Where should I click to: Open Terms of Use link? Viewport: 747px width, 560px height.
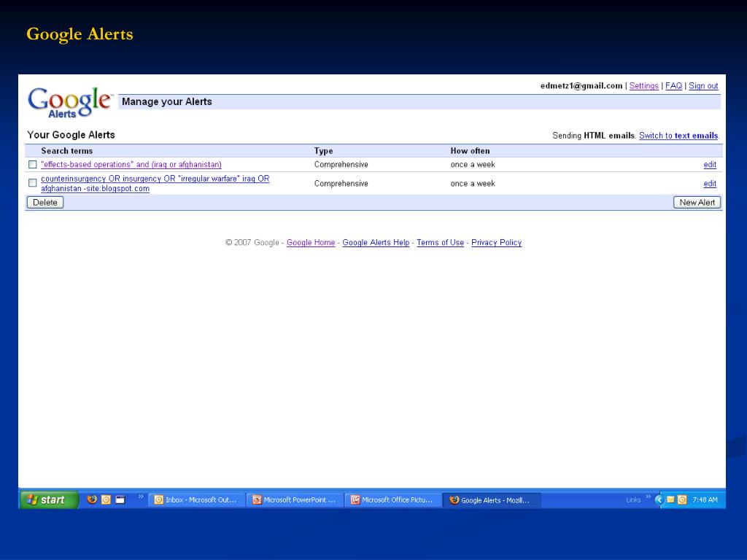[440, 242]
